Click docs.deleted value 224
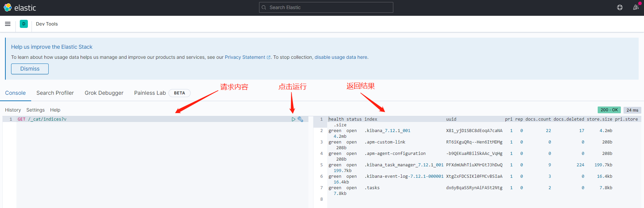644x208 pixels. (580, 165)
